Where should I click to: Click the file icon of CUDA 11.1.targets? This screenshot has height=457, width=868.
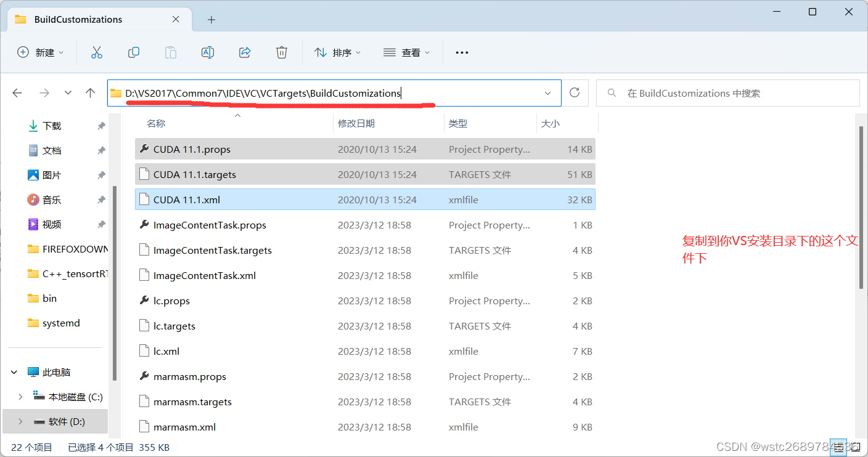(x=144, y=174)
